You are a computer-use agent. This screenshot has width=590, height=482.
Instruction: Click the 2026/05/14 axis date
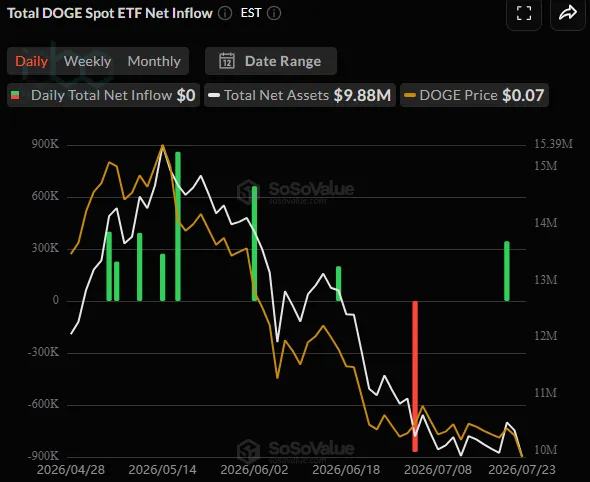tap(163, 470)
